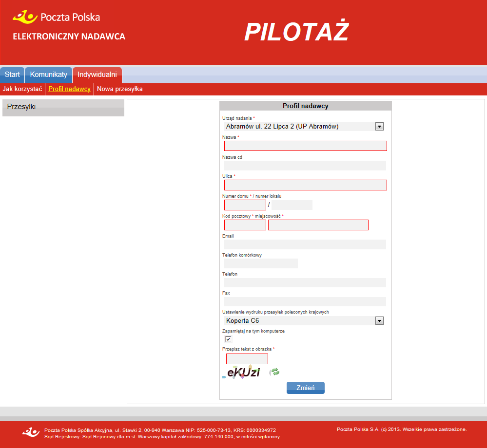
Task: Click the 'Ustawienie wydruku przesyłek poleconych krajowych' label
Action: pyautogui.click(x=275, y=312)
